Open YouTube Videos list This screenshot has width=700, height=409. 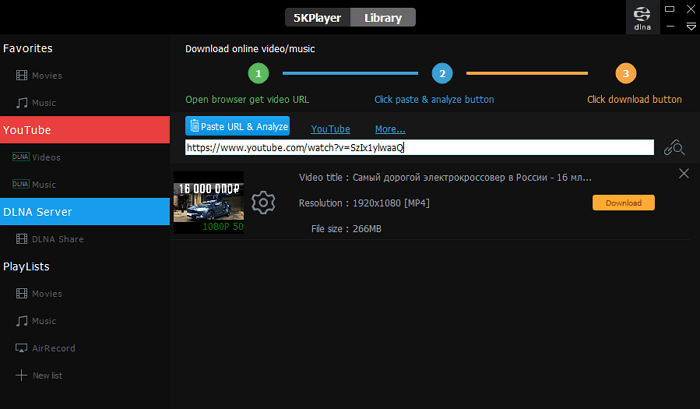point(46,157)
